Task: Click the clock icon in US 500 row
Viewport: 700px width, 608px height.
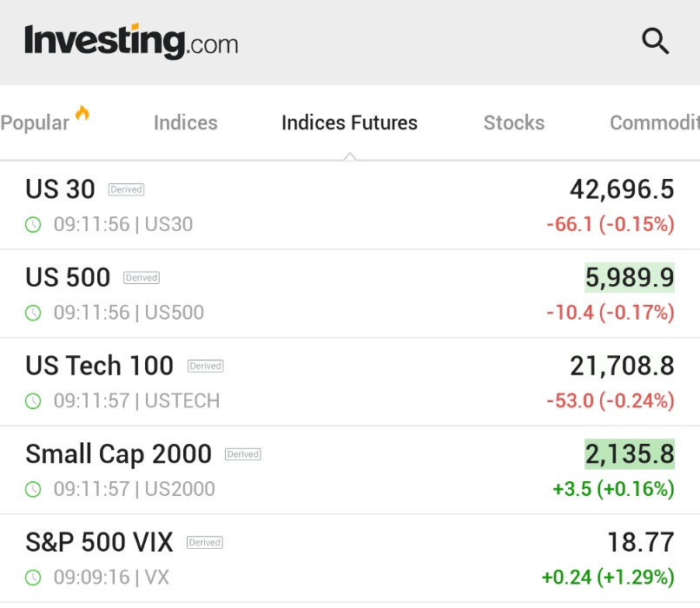Action: coord(33,313)
